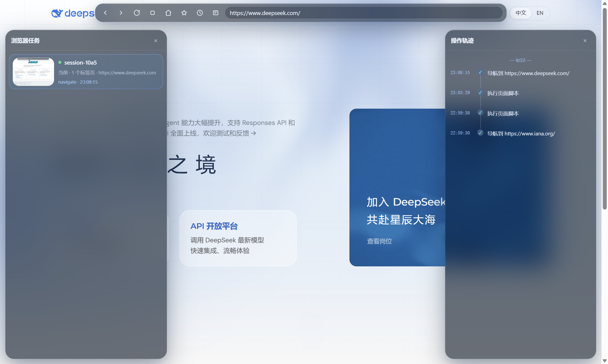The width and height of the screenshot is (608, 364).
Task: Click the 浏览器任务 panel title
Action: coord(25,41)
